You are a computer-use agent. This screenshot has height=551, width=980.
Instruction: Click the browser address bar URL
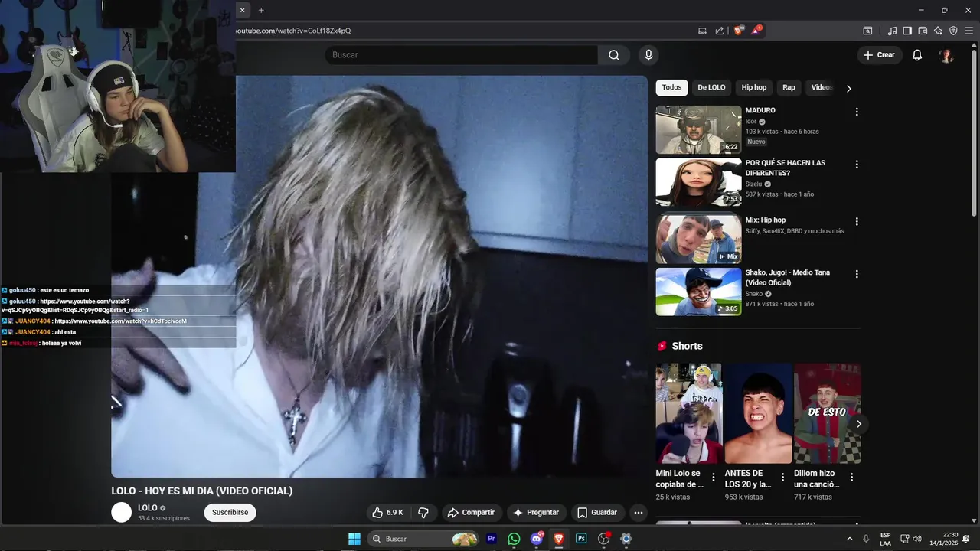coord(293,31)
